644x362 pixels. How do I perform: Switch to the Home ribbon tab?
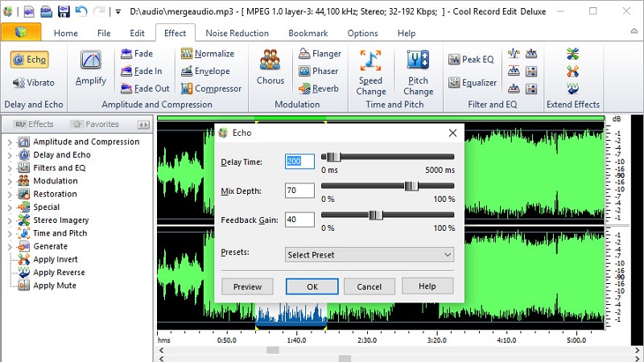tap(66, 33)
